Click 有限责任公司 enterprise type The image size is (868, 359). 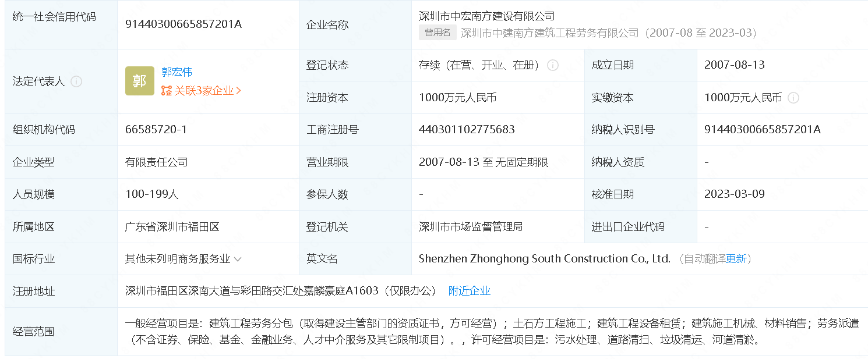click(x=157, y=162)
